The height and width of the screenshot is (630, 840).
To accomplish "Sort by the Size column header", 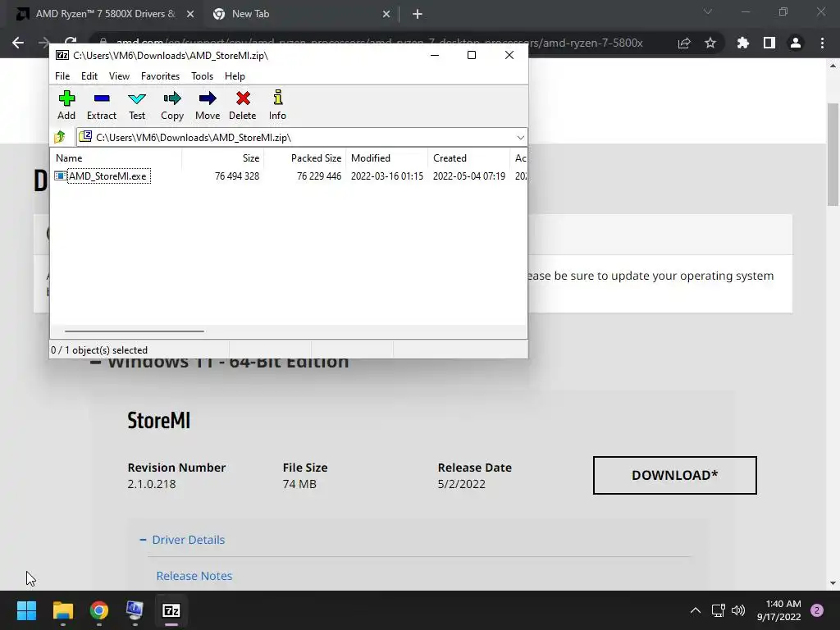I will tap(223, 158).
